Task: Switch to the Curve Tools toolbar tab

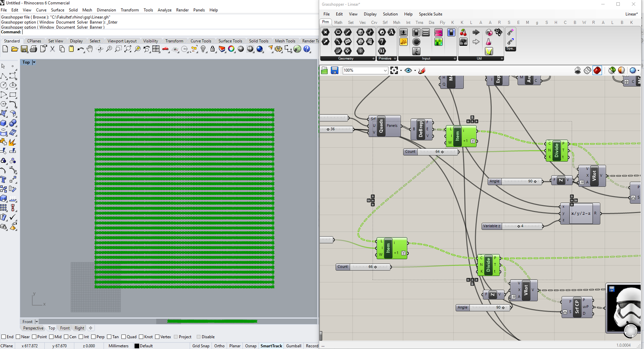Action: click(x=201, y=41)
